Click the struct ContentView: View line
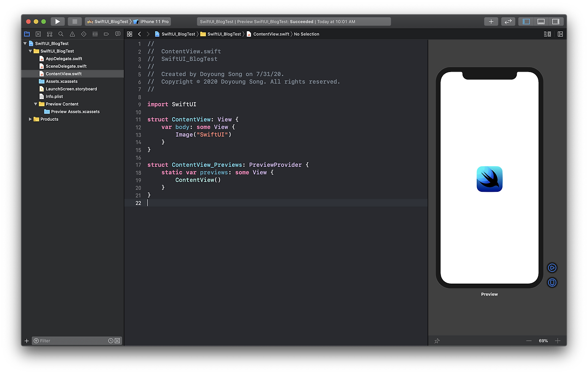Viewport: 588px width, 374px height. [x=193, y=119]
